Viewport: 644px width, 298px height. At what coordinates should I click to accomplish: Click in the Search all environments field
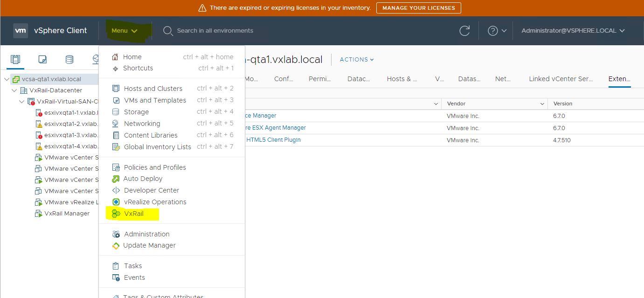point(216,30)
